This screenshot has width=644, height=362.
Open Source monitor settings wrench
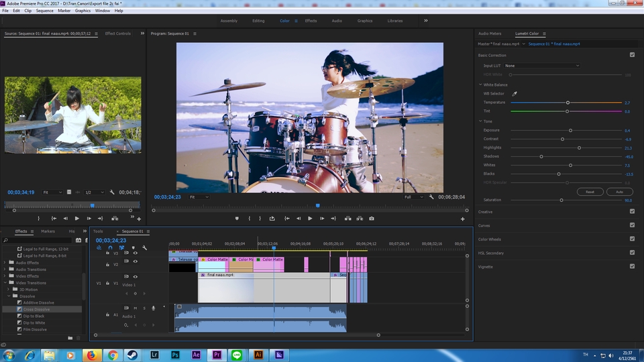112,192
